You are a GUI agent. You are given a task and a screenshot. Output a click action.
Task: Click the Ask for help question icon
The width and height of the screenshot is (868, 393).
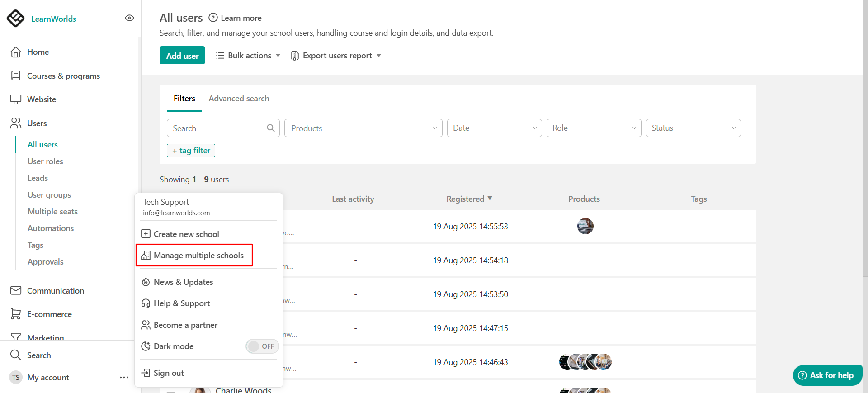pyautogui.click(x=802, y=375)
